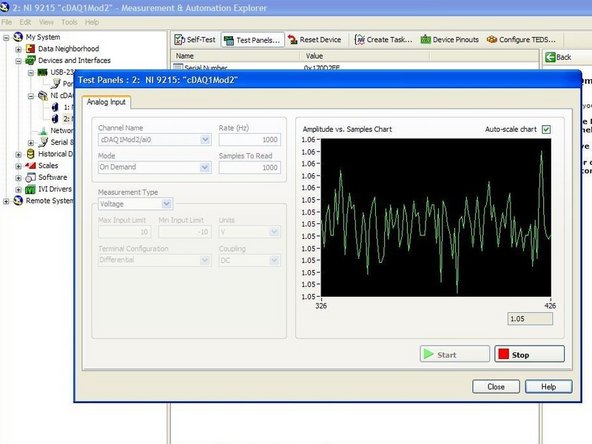Select the Data Neighborhood icon
This screenshot has height=444, width=592.
pyautogui.click(x=31, y=49)
